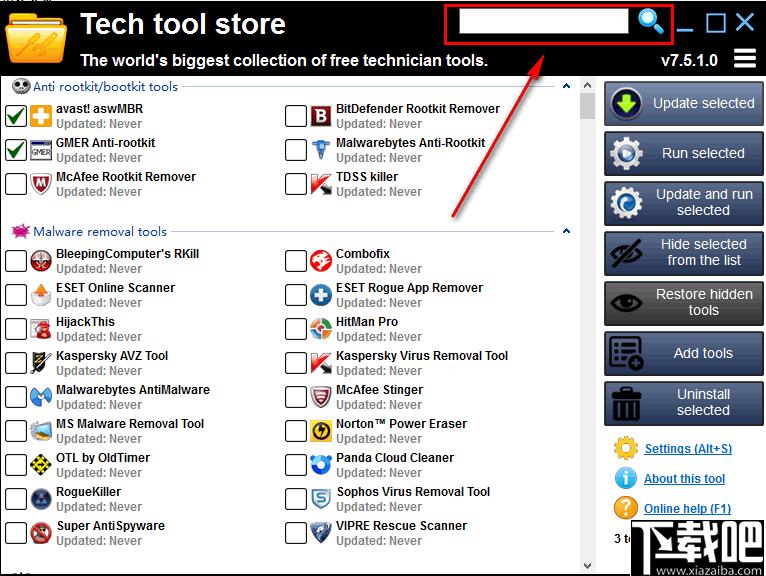
Task: Click the Sophos Virus Removal Tool icon
Action: click(321, 499)
